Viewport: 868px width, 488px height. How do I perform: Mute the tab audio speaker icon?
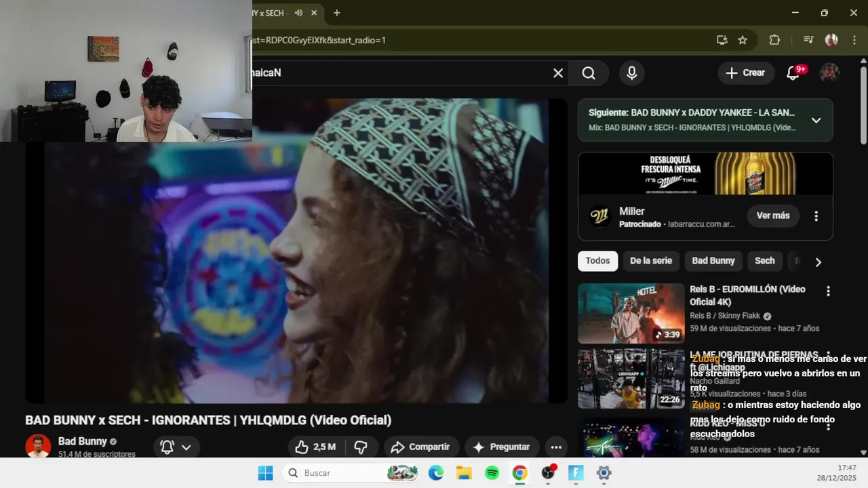click(298, 13)
